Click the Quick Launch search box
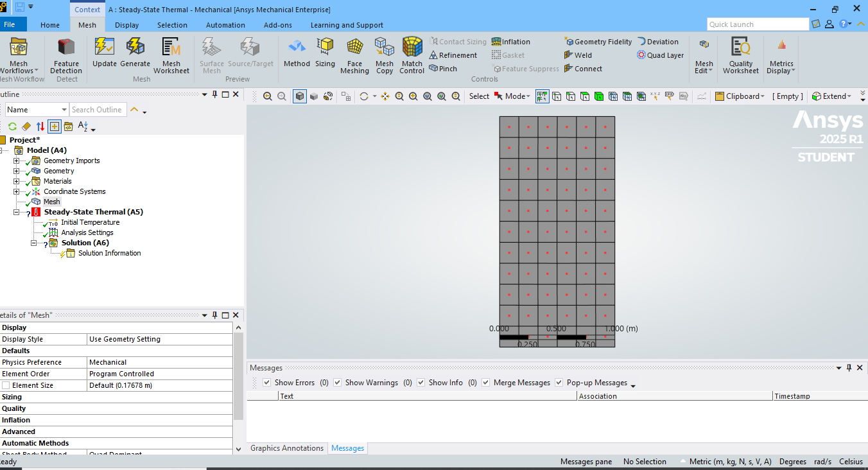The width and height of the screenshot is (868, 470). pos(758,24)
